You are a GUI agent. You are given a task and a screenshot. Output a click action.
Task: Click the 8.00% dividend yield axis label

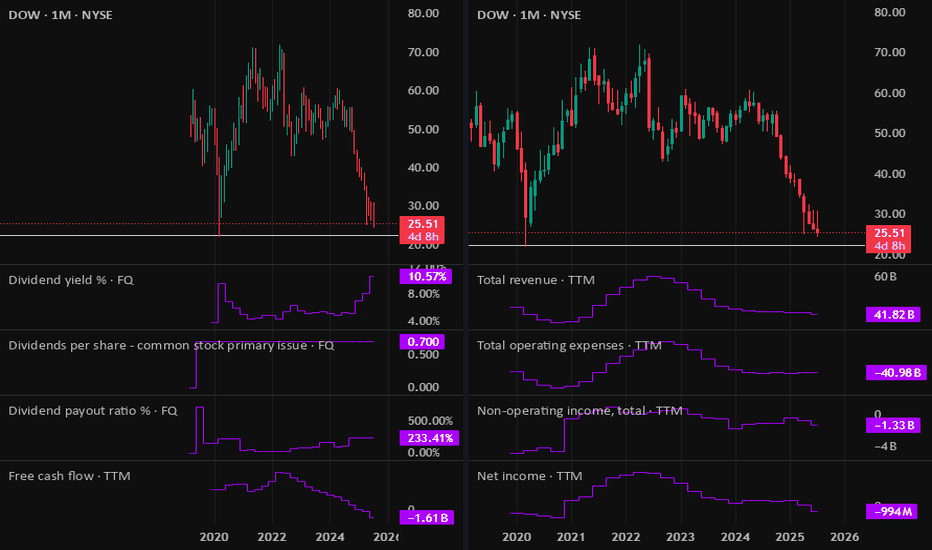point(423,294)
